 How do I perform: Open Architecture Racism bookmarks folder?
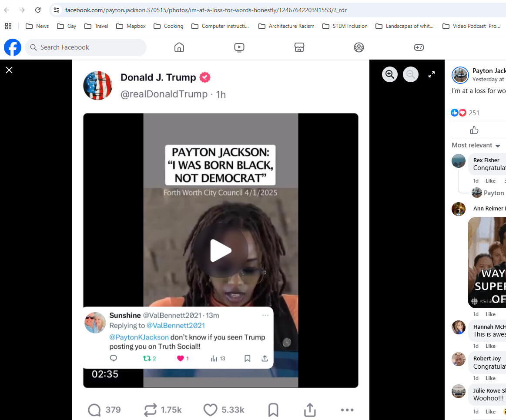coord(286,26)
